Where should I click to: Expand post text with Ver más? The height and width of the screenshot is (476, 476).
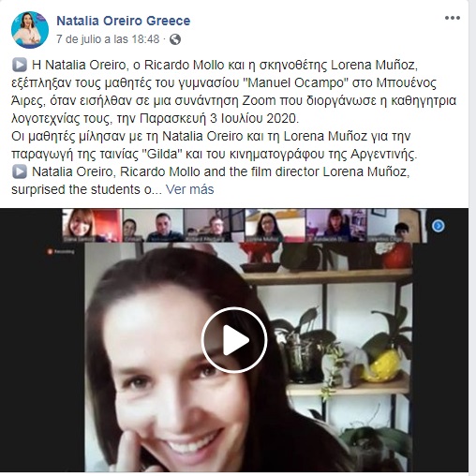point(189,189)
